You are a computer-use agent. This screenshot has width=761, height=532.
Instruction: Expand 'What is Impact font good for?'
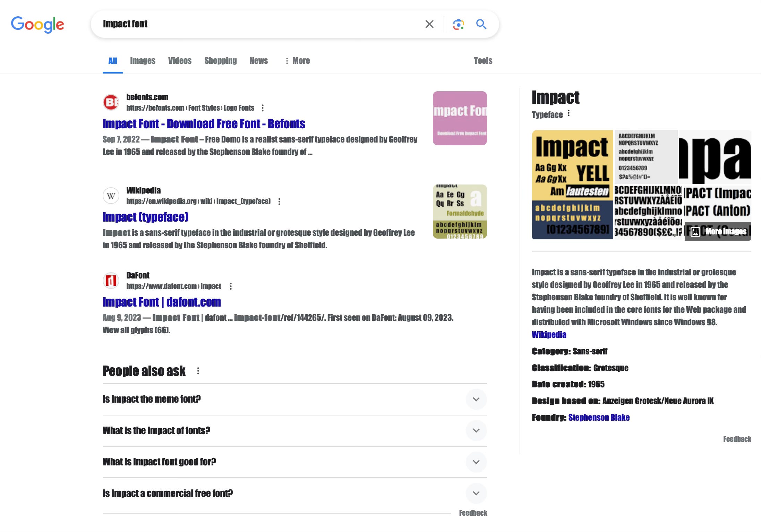(295, 462)
